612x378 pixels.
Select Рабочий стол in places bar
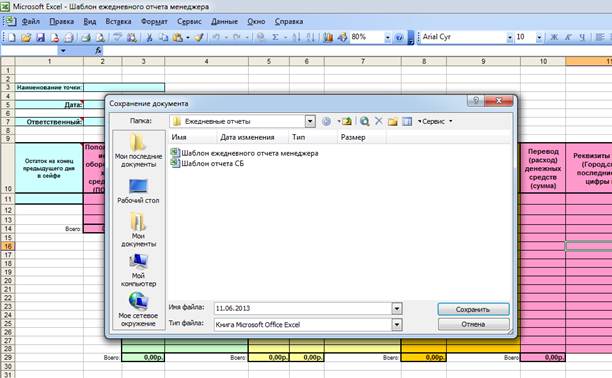(x=138, y=191)
